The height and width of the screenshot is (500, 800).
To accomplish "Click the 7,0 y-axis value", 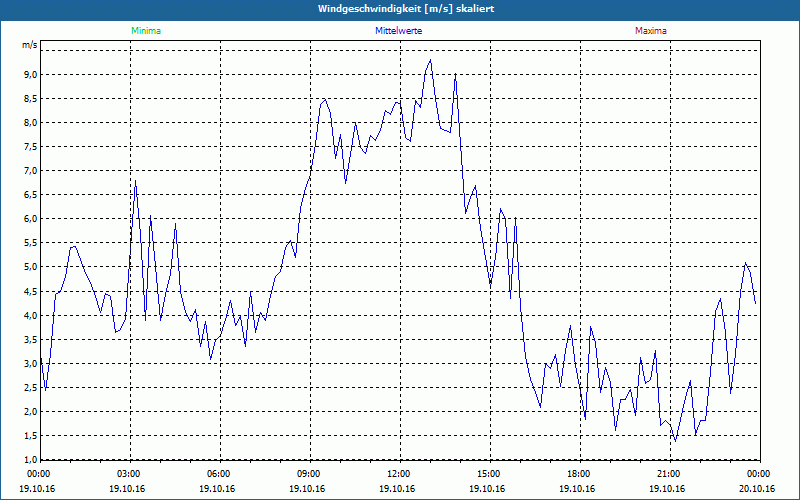I will (x=31, y=170).
